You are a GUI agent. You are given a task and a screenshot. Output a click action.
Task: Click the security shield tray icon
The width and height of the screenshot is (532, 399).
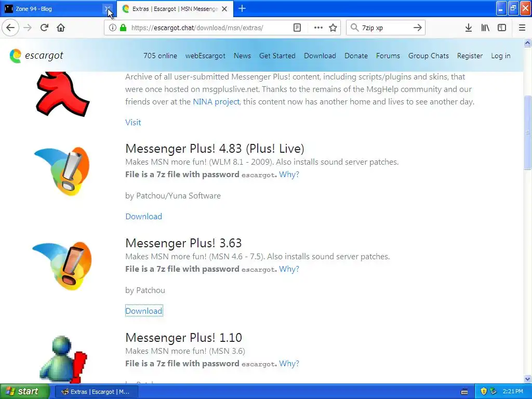pos(484,391)
